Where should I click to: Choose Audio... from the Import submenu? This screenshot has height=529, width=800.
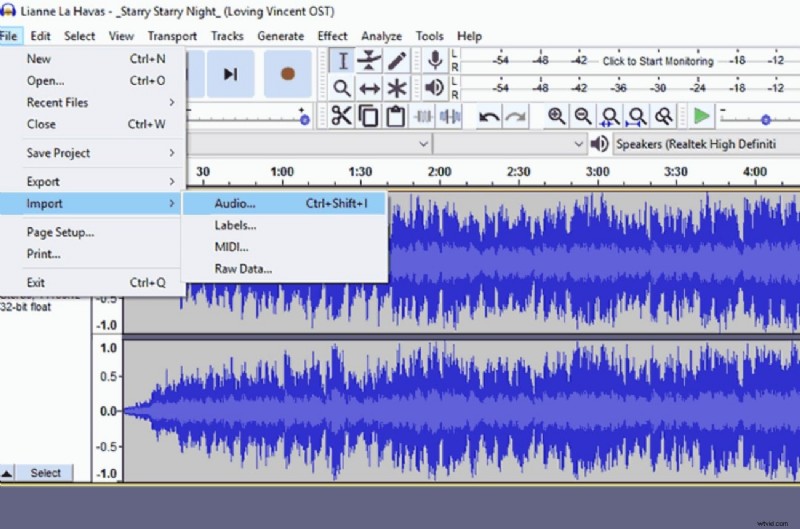(x=285, y=204)
